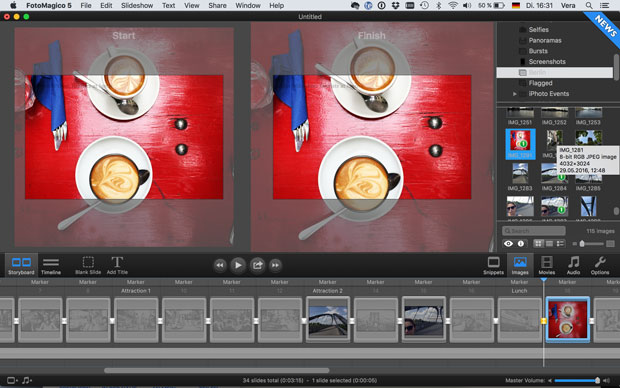This screenshot has height=388, width=620.
Task: Select the Bursts album
Action: 538,51
